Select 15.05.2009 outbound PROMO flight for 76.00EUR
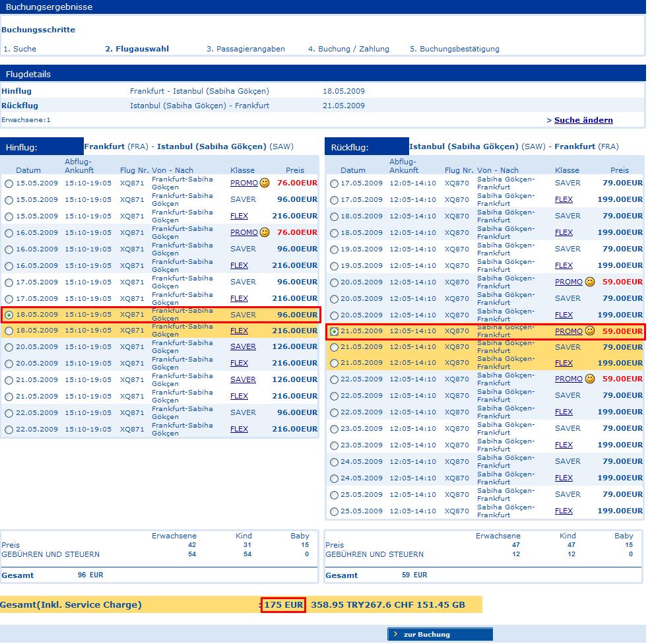Viewport: 650px width, 644px height. click(9, 183)
